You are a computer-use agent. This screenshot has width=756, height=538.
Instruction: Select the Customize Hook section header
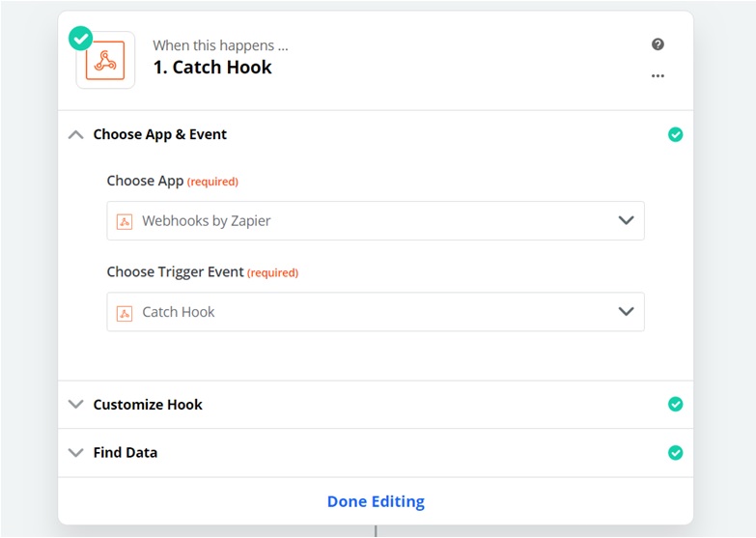148,405
